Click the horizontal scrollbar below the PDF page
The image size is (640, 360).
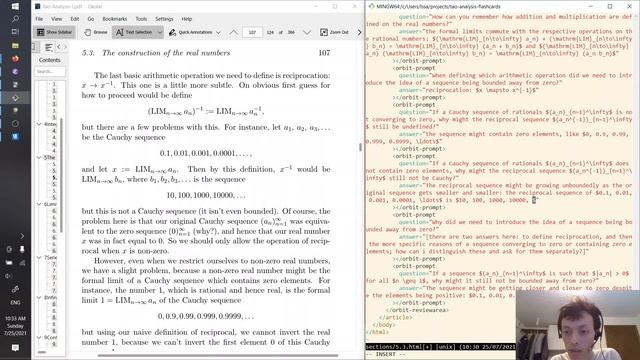tap(218, 356)
